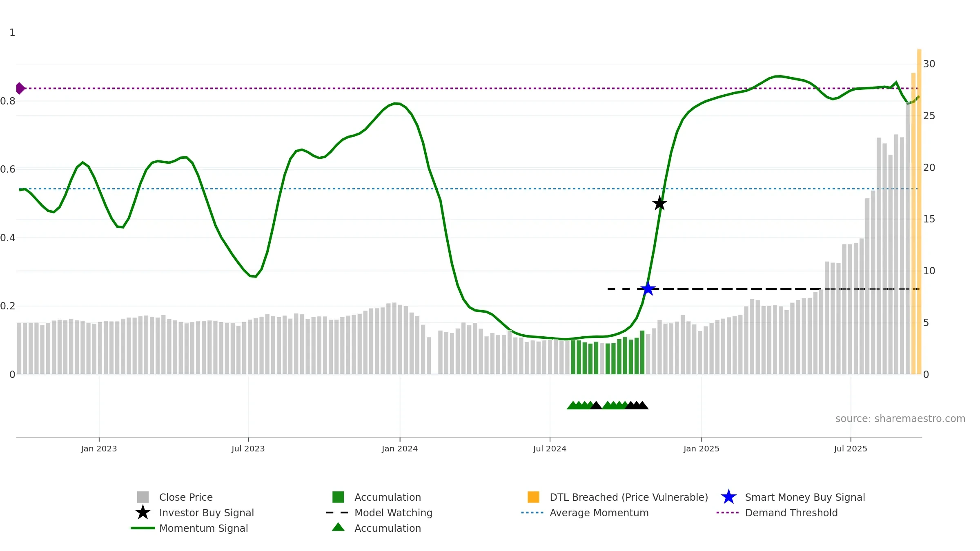980x551 pixels.
Task: Click the Jan 2025 axis label
Action: pyautogui.click(x=702, y=449)
